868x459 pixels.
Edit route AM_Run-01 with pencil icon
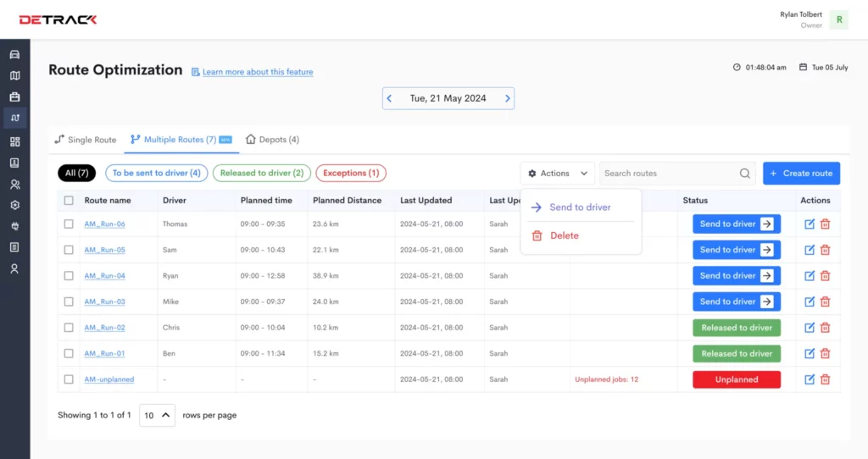click(810, 353)
